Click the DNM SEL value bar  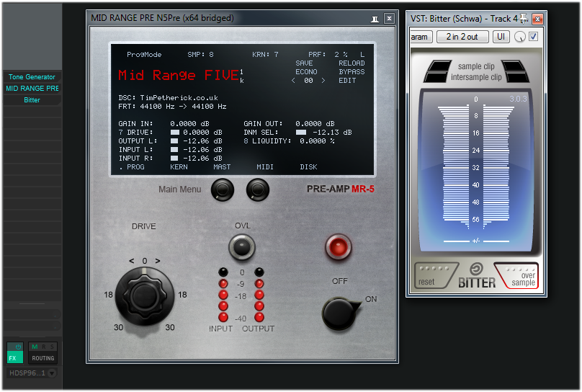(301, 132)
